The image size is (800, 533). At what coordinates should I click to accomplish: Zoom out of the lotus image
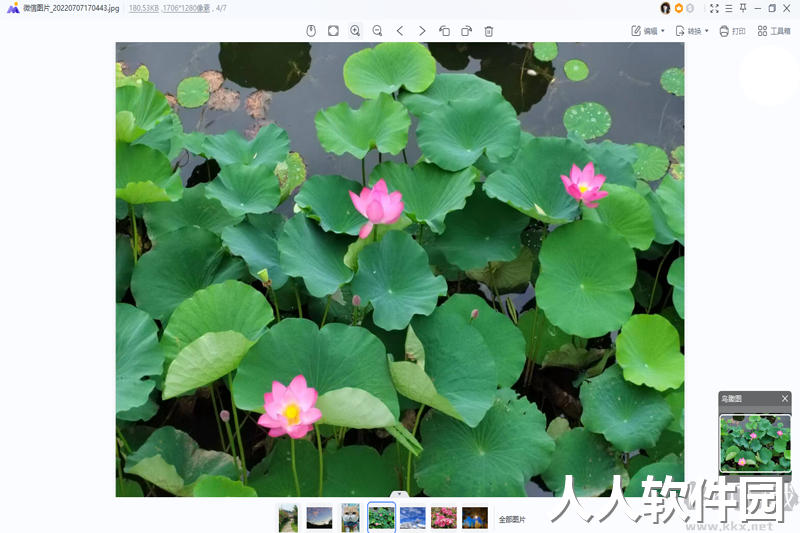coord(377,31)
